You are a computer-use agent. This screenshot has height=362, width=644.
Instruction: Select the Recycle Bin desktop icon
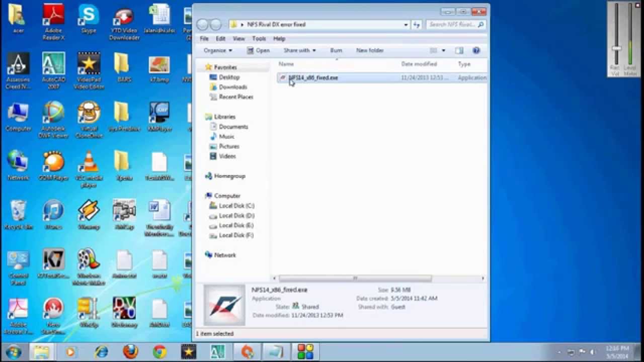tap(18, 215)
